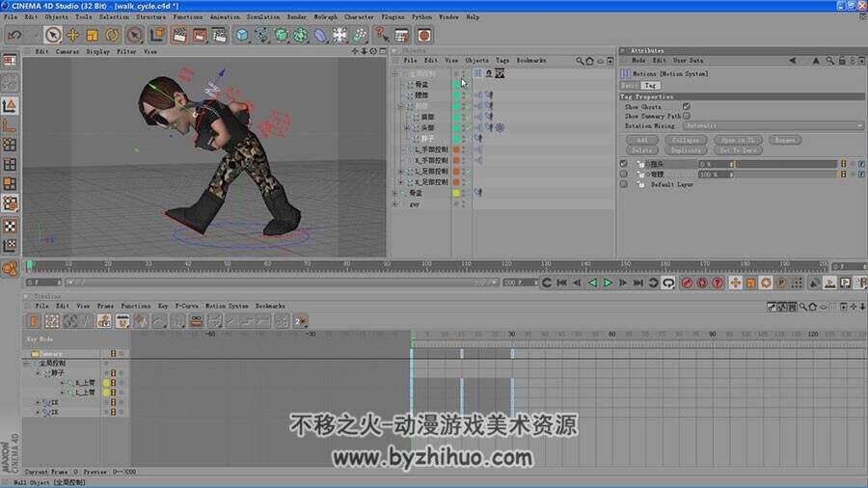Image resolution: width=868 pixels, height=488 pixels.
Task: Toggle Default Layer checkbox
Action: [624, 183]
